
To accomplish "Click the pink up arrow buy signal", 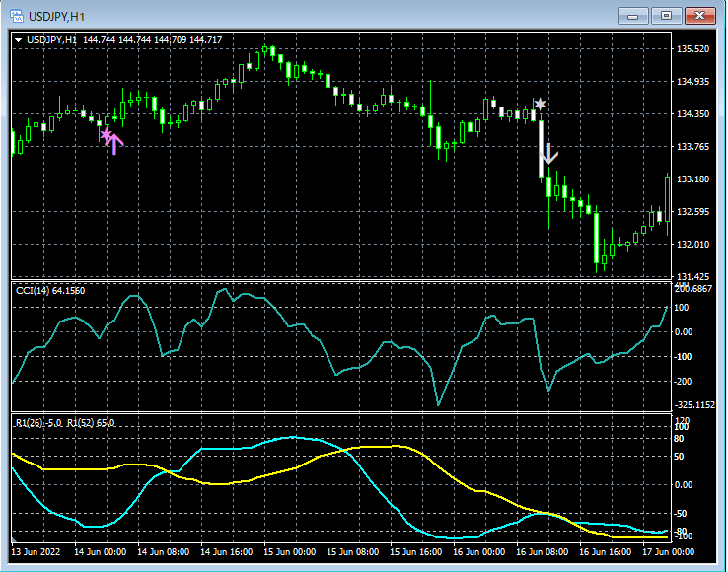I will (115, 145).
